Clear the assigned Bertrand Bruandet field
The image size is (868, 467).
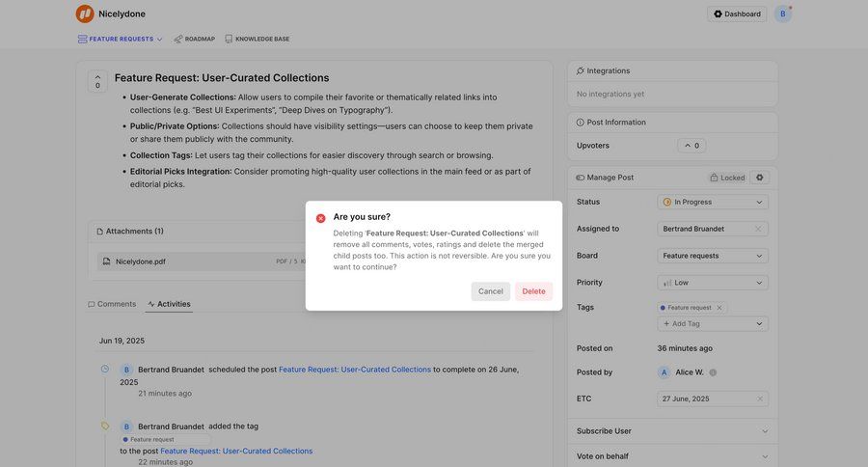click(x=758, y=229)
